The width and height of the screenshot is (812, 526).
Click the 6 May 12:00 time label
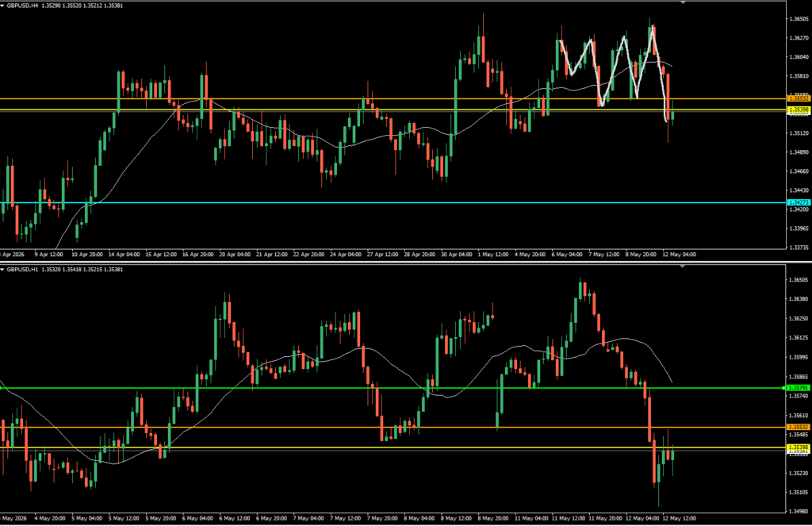point(235,518)
